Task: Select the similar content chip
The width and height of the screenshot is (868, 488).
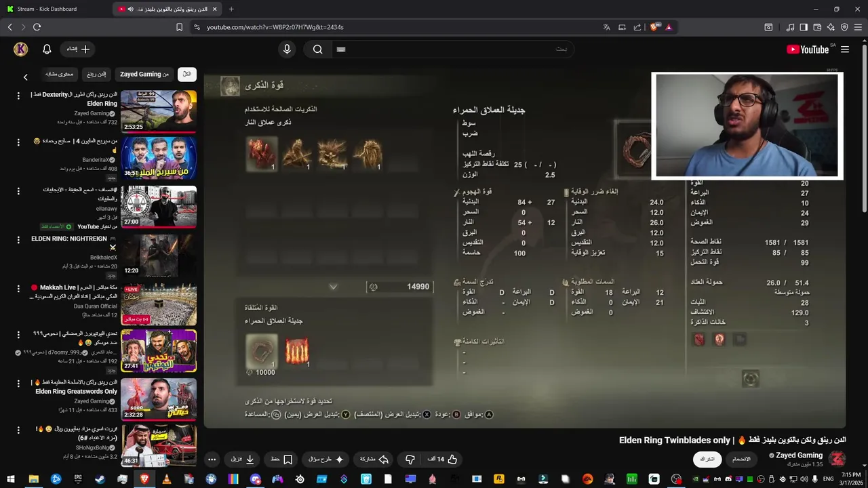Action: point(59,74)
